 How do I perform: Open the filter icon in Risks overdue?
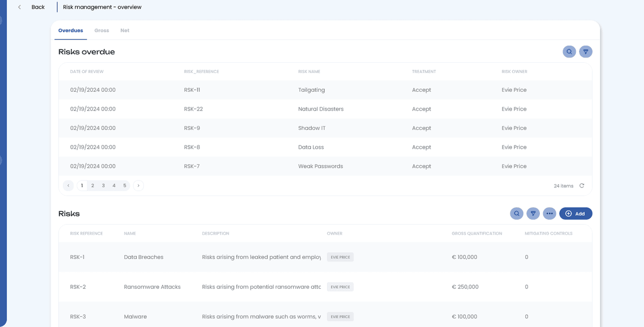tap(586, 52)
